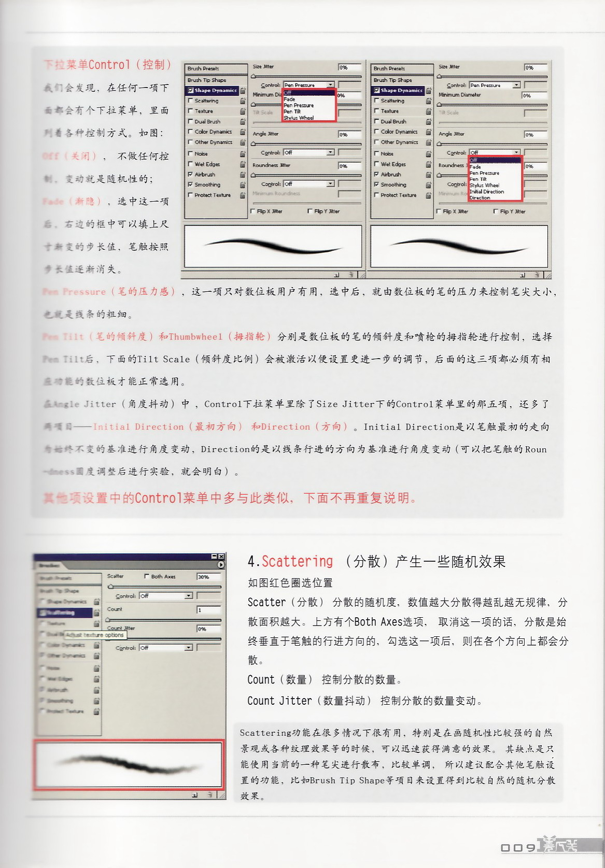Open Brush Tip Shape in right Brushes panel

(x=402, y=80)
